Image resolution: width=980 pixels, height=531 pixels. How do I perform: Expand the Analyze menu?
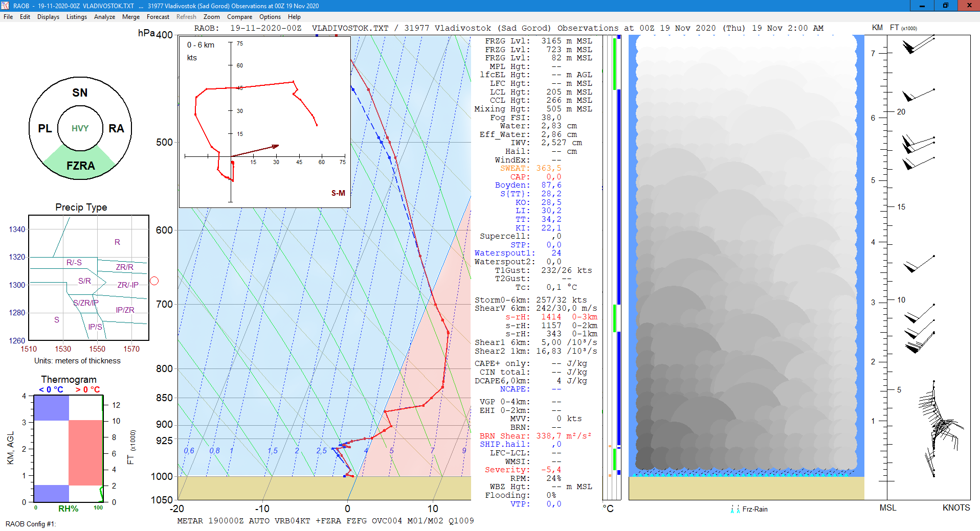(x=104, y=17)
